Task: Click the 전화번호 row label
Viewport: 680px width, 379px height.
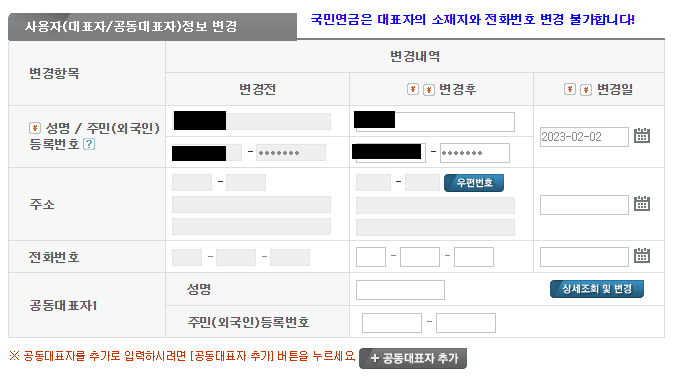Action: pyautogui.click(x=54, y=257)
